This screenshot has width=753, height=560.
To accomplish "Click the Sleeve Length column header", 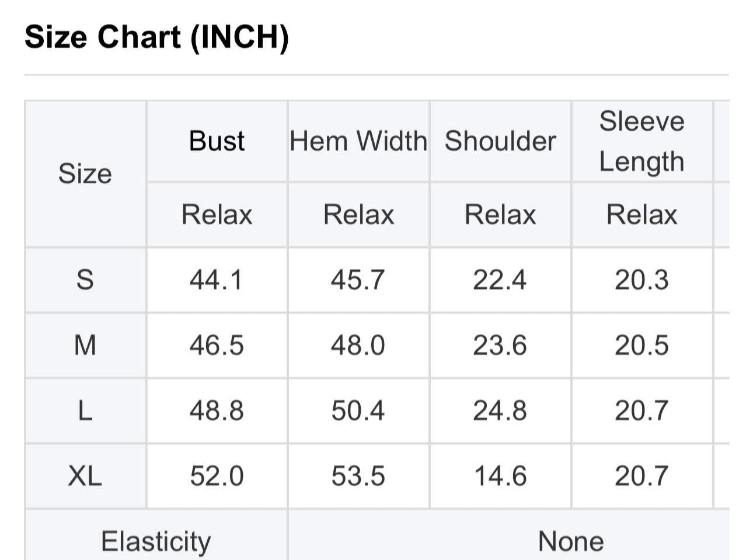I will pos(642,141).
